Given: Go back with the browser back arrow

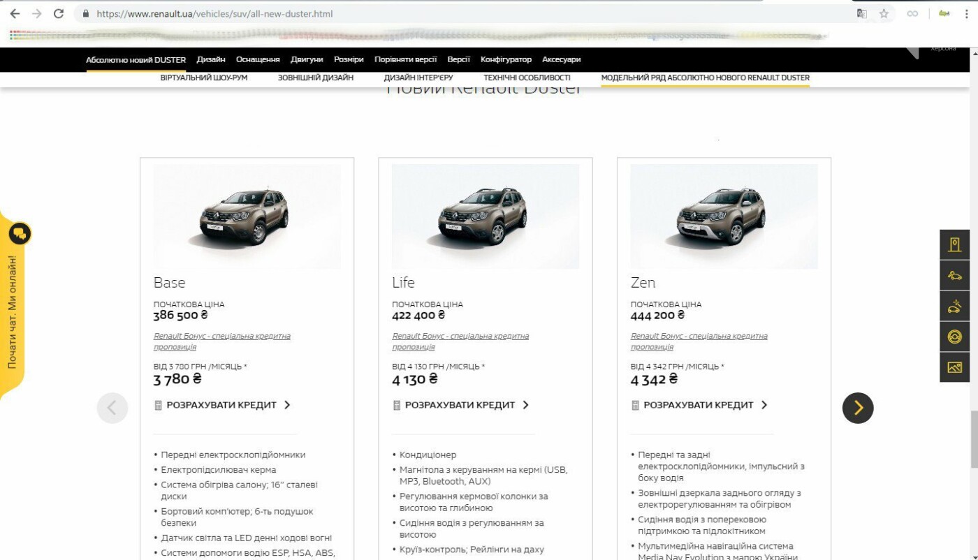Looking at the screenshot, I should point(15,13).
